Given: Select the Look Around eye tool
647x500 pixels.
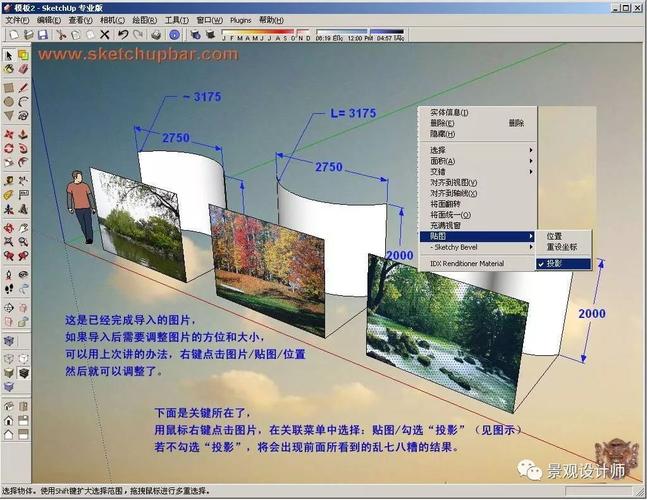Looking at the screenshot, I should [x=23, y=275].
